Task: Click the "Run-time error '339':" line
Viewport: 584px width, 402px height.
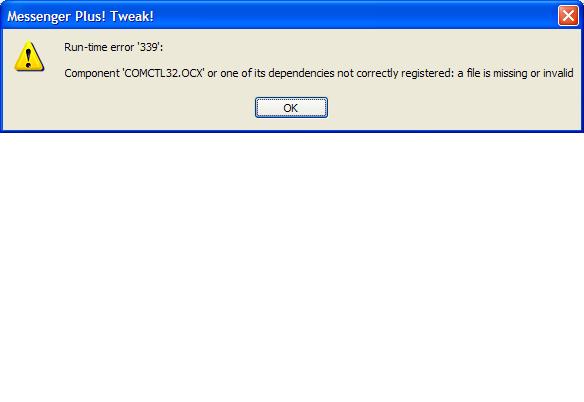Action: pos(114,47)
